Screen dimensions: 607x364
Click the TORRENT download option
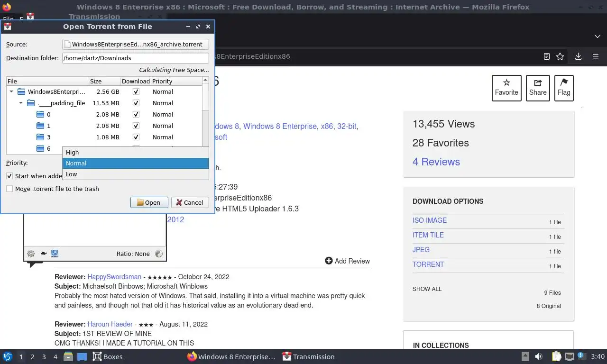click(x=428, y=264)
